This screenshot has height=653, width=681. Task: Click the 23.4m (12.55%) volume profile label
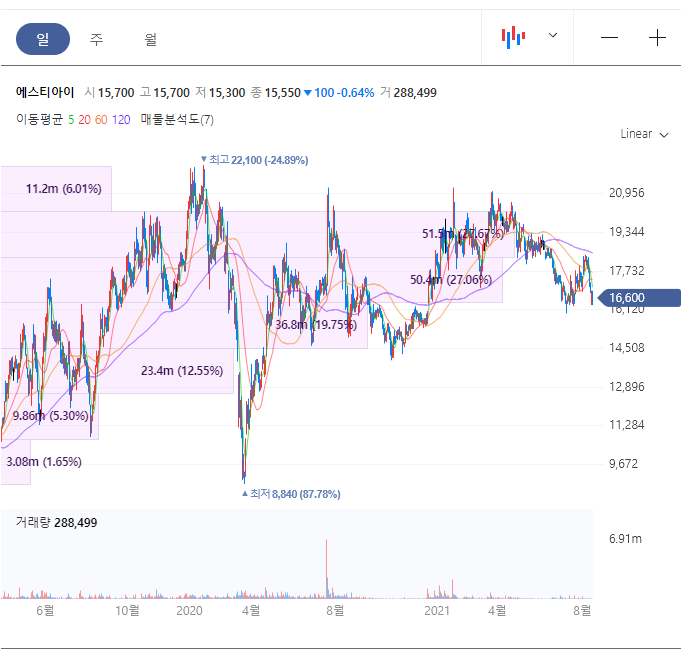click(182, 371)
